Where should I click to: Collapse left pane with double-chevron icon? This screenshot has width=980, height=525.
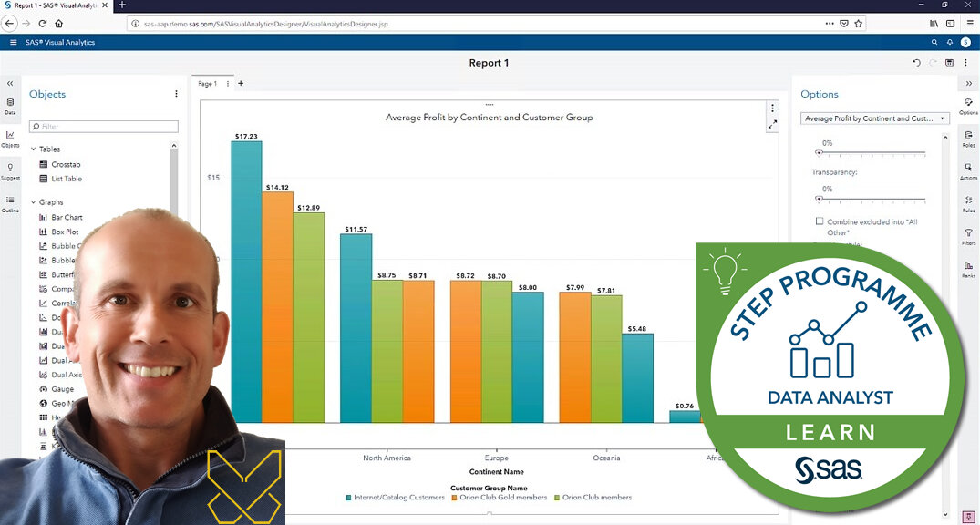10,83
